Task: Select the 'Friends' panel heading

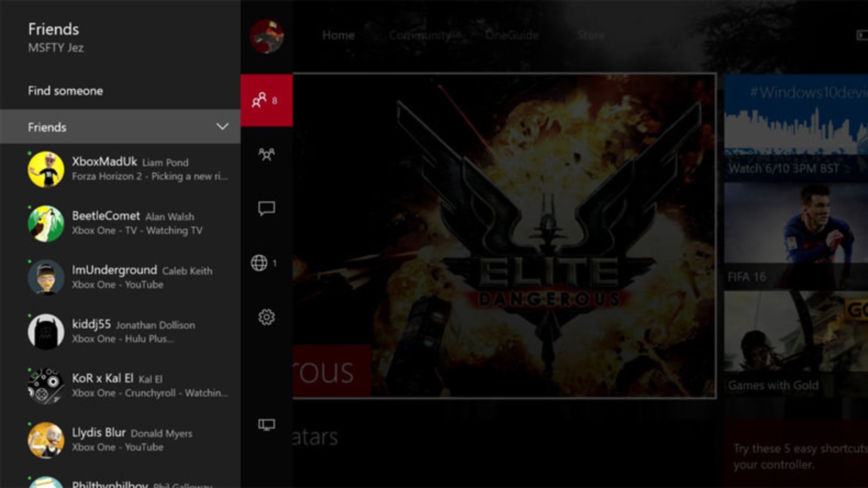Action: click(53, 29)
